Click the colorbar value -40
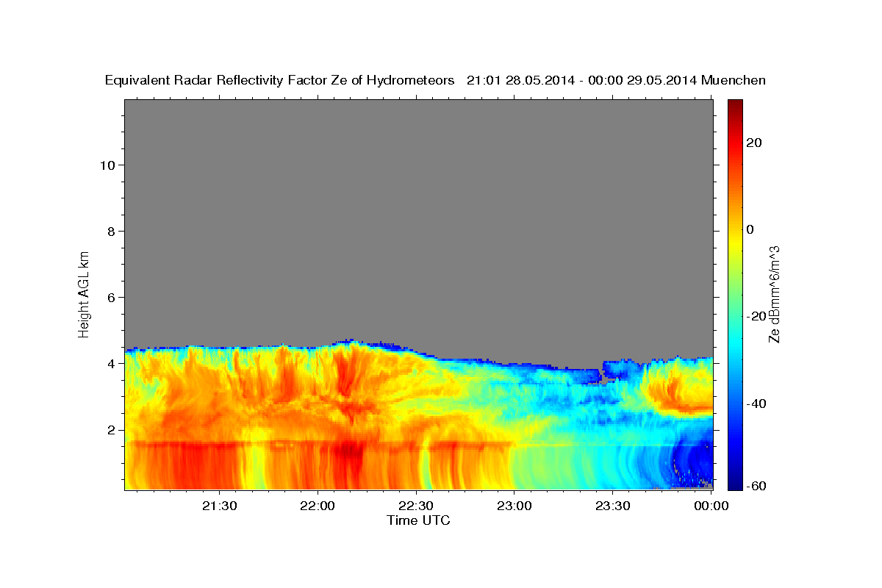The width and height of the screenshot is (882, 588). pyautogui.click(x=757, y=404)
